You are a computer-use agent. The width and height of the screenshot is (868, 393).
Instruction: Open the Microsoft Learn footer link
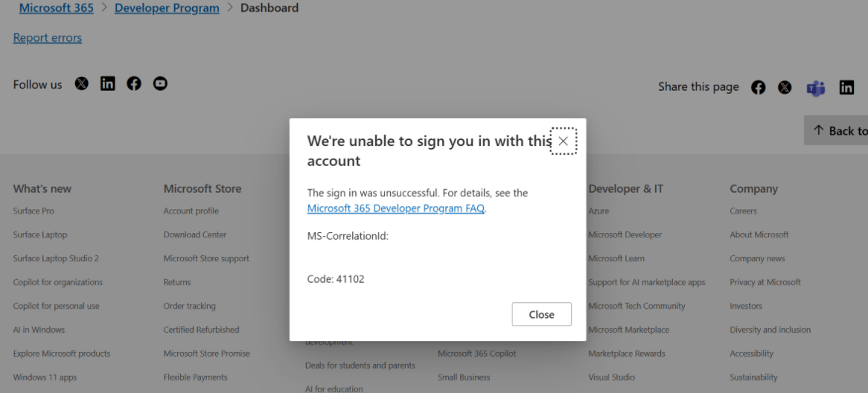(616, 258)
